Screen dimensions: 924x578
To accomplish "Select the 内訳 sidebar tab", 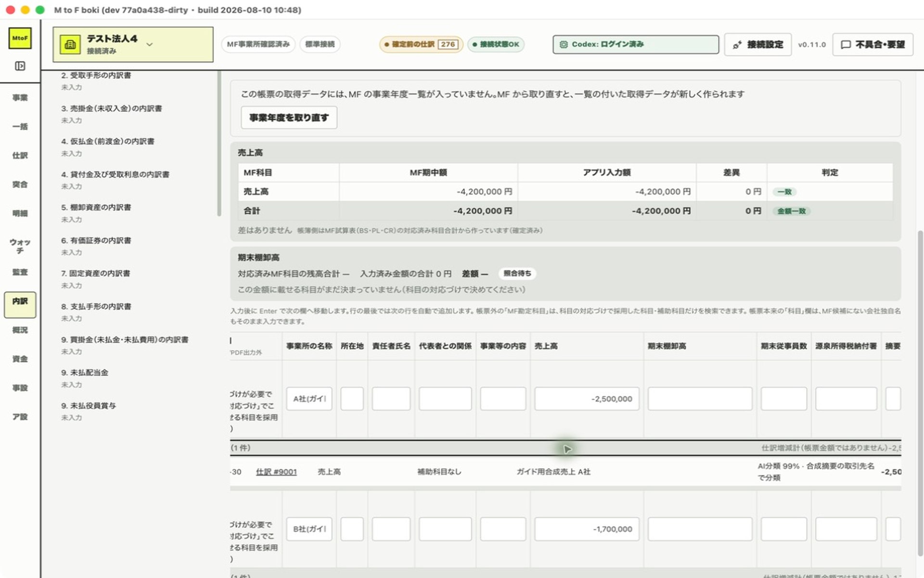I will click(x=20, y=305).
